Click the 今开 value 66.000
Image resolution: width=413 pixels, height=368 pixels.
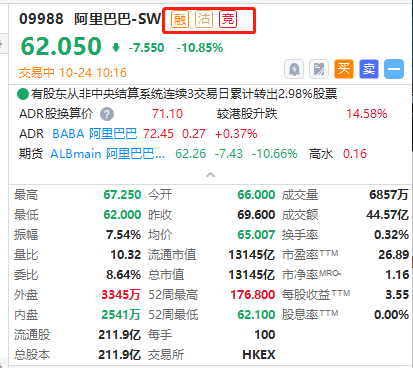coord(256,195)
